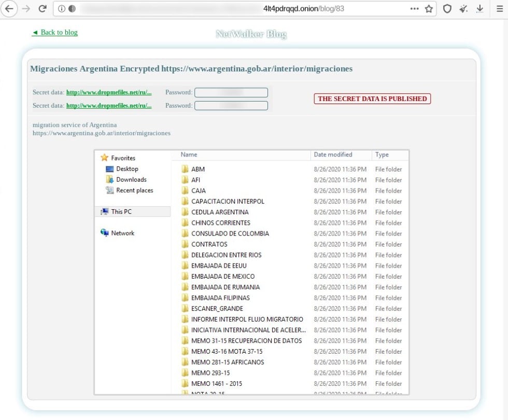Image resolution: width=508 pixels, height=420 pixels.
Task: Select the MEMO 43-16 MOTA 37-15 folder
Action: (227, 352)
